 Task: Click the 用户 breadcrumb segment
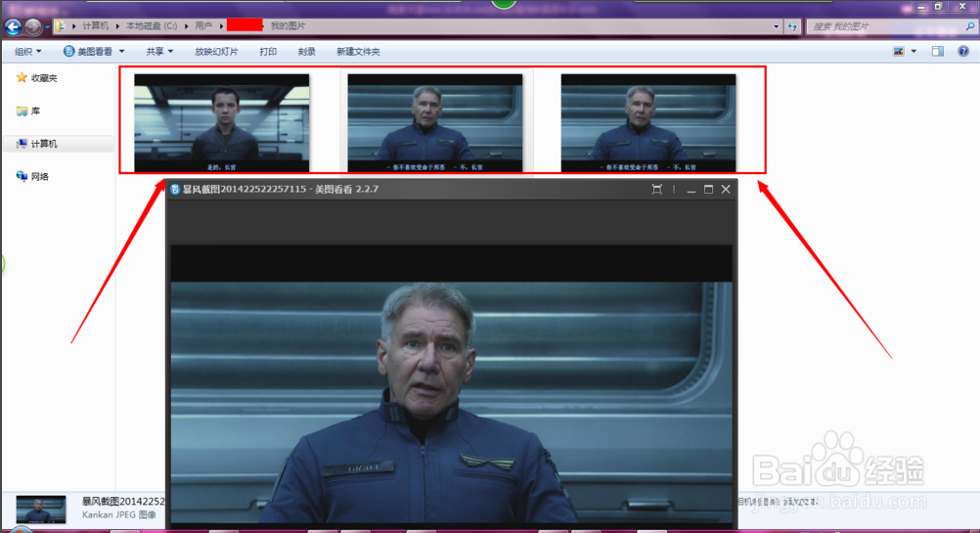203,26
